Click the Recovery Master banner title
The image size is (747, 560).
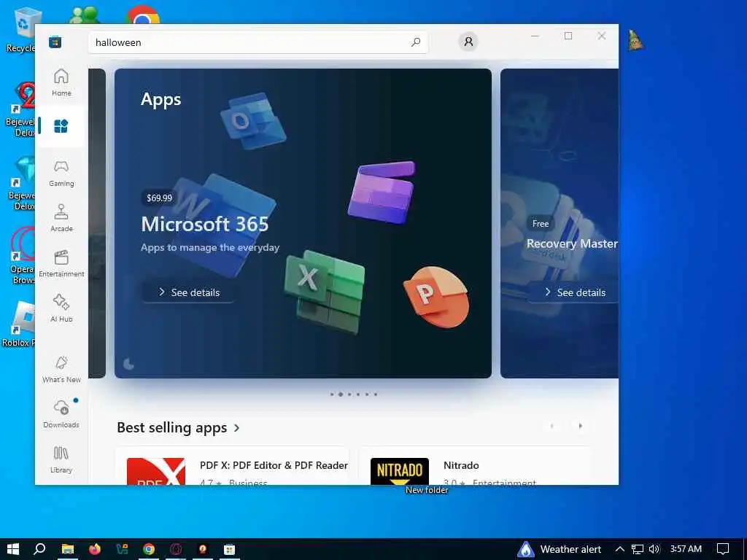click(x=572, y=244)
